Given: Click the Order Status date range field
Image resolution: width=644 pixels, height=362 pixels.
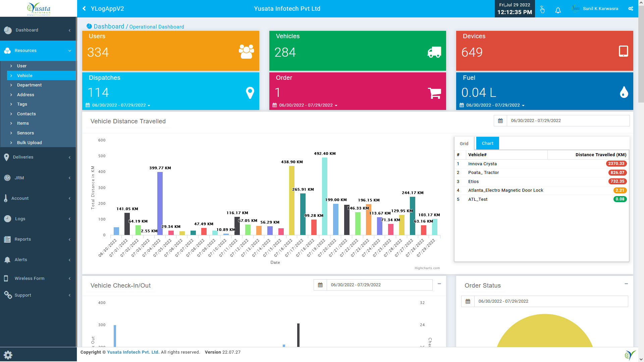Looking at the screenshot, I should (551, 301).
